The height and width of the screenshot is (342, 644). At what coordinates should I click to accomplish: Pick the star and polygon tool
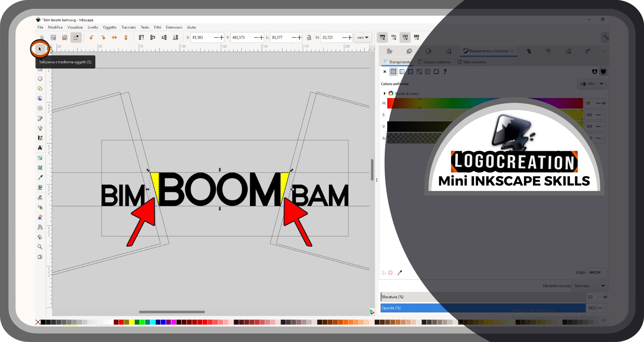pos(40,88)
